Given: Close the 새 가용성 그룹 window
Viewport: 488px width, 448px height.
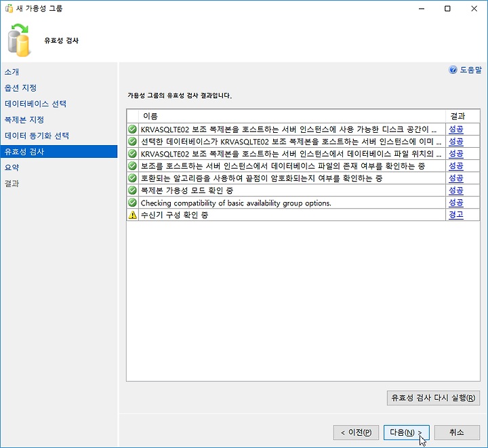Looking at the screenshot, I should pyautogui.click(x=474, y=8).
